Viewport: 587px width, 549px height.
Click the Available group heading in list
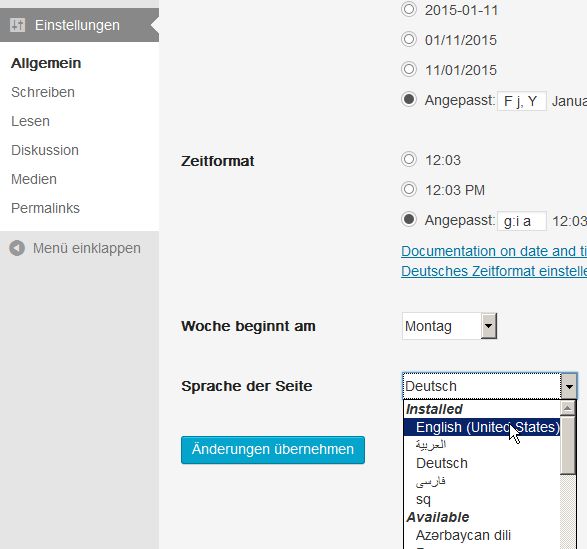coord(438,517)
